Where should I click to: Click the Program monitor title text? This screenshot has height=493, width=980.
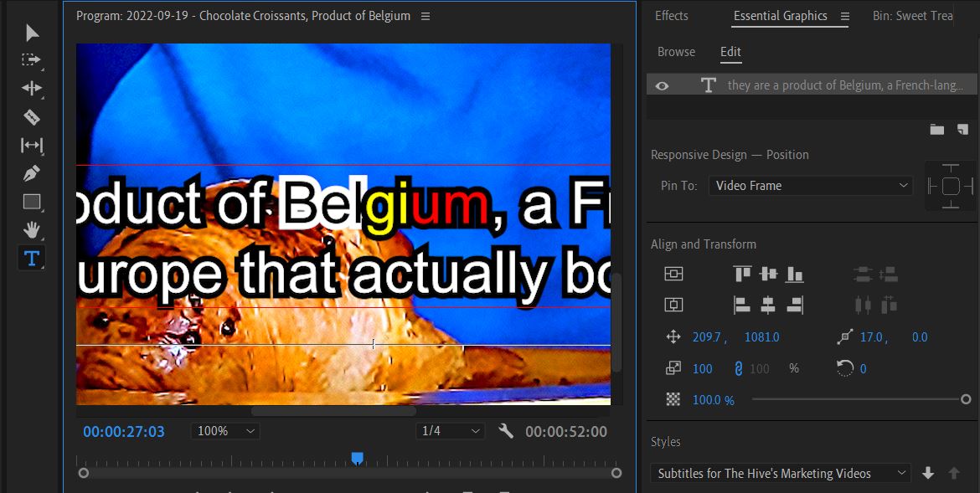click(x=243, y=16)
